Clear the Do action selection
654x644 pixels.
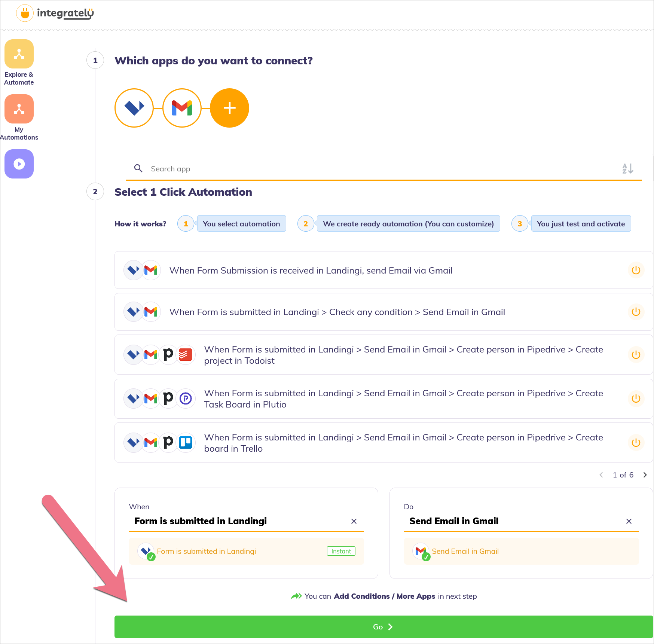629,521
